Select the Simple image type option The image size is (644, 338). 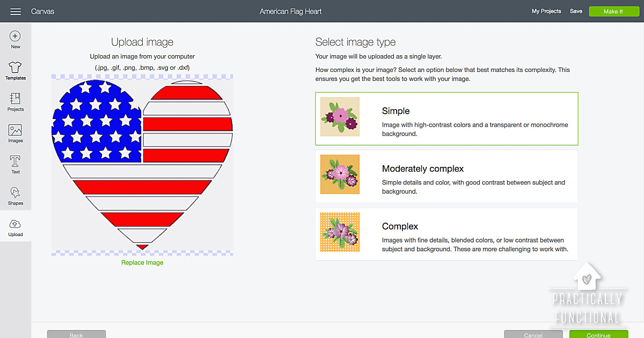[445, 118]
